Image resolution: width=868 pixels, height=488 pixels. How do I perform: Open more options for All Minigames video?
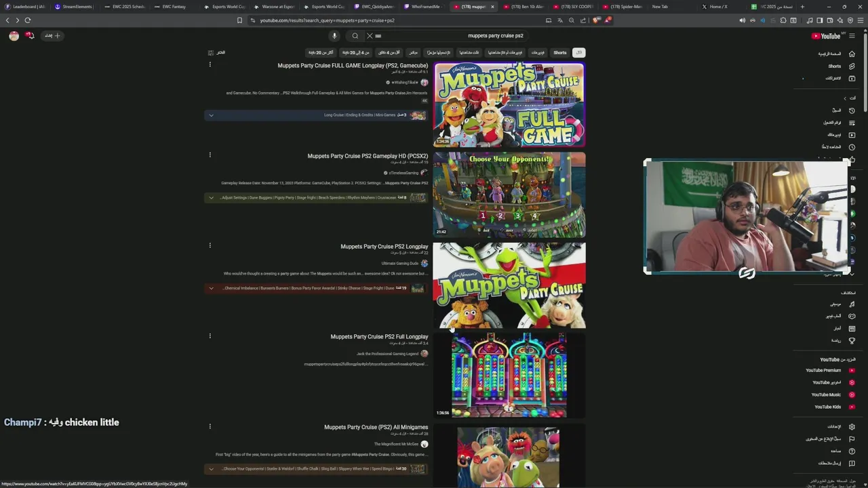pyautogui.click(x=210, y=426)
